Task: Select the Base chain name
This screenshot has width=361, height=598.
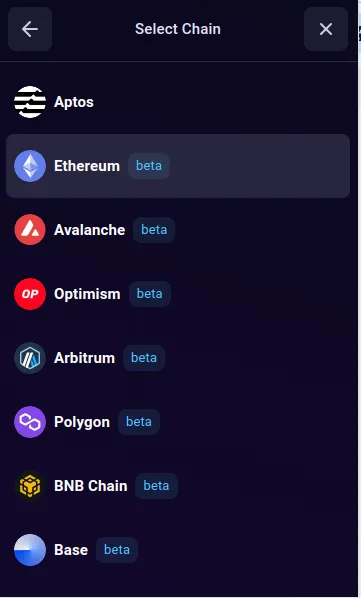Action: tap(71, 550)
